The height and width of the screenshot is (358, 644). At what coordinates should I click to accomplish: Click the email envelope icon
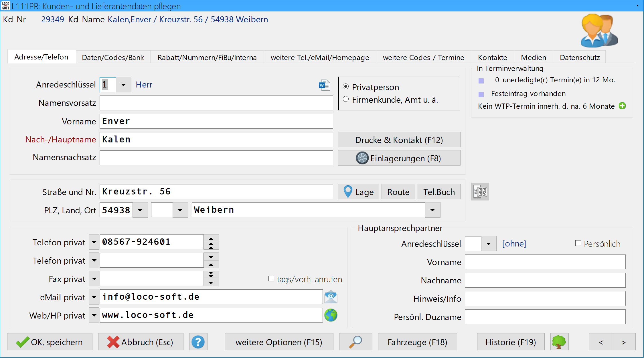331,297
